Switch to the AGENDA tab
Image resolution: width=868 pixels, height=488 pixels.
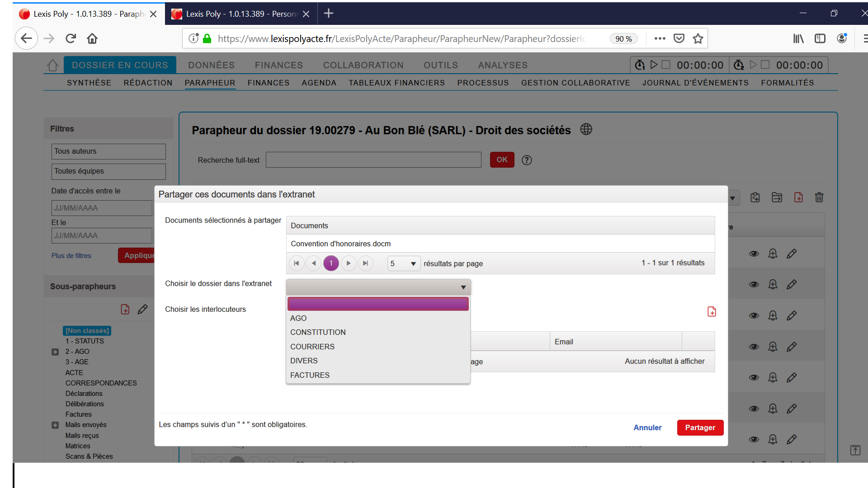coord(319,83)
